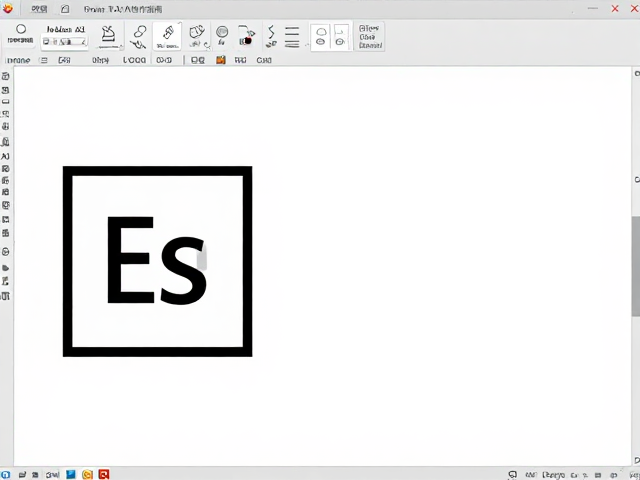Click the Es logo on the canvas
The height and width of the screenshot is (480, 640).
(x=158, y=261)
